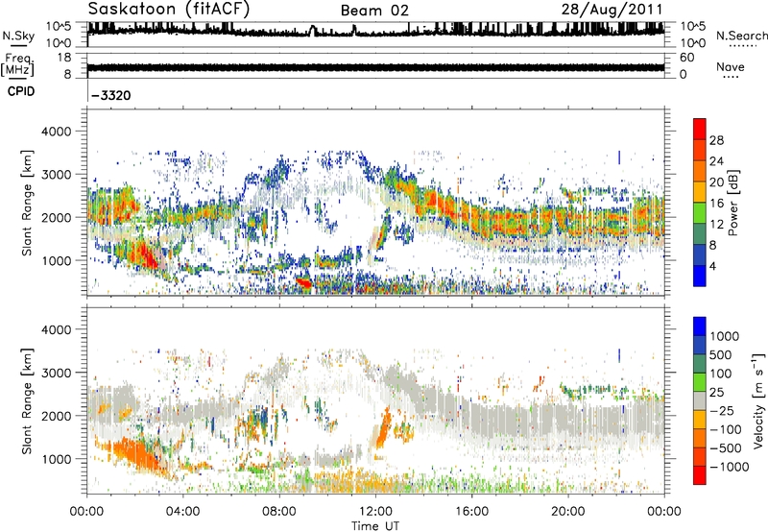768x532 pixels.
Task: Click the '3000' range tick on the velocity panel
Action: 56,373
